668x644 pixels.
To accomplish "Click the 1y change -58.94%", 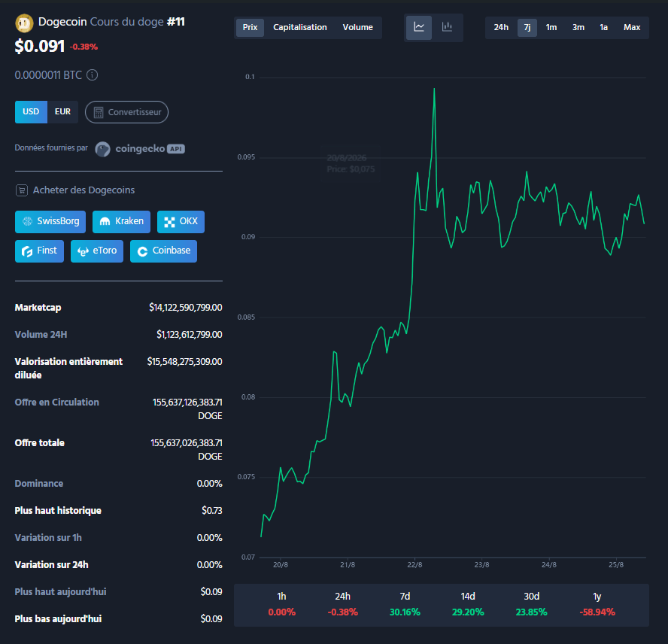I will tap(597, 612).
